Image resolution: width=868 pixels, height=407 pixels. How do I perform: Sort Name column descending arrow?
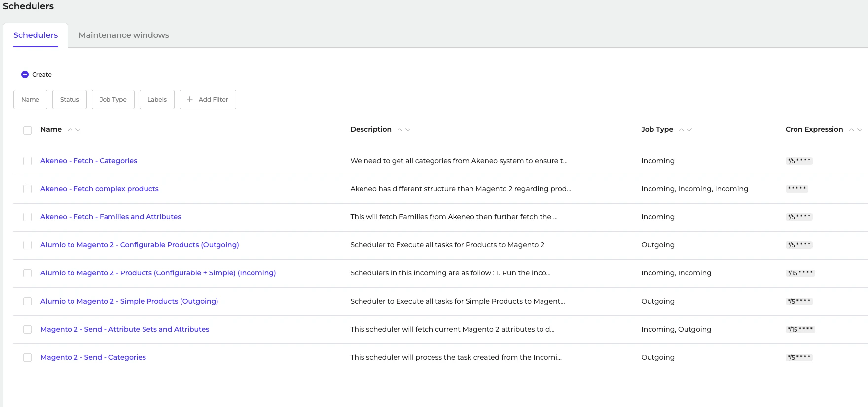[78, 130]
